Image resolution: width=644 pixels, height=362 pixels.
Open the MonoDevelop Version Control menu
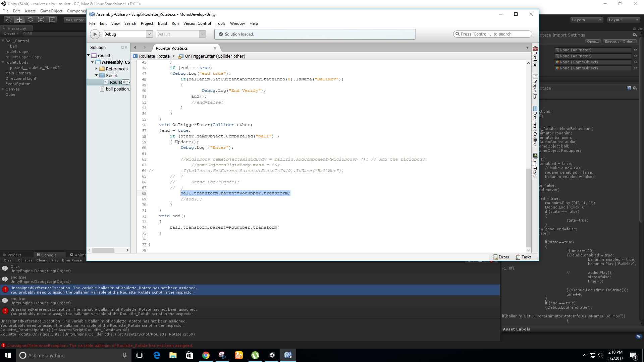[x=197, y=23]
